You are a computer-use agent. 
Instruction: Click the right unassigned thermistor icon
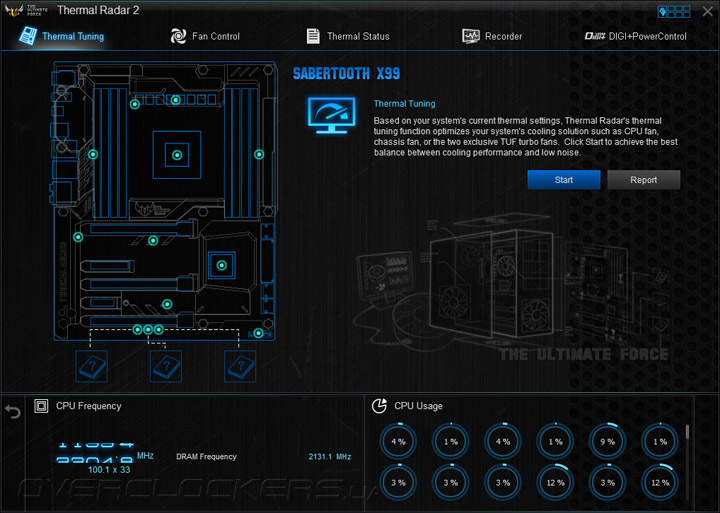[240, 366]
